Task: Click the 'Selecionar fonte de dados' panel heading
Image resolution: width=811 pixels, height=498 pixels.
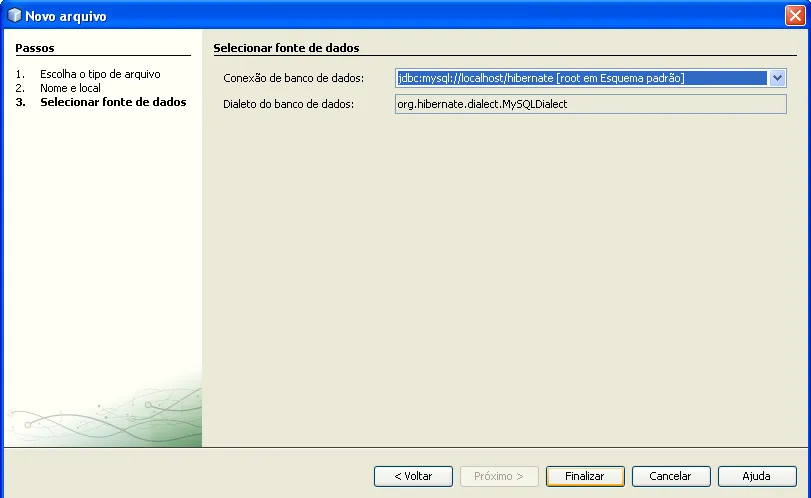Action: click(x=286, y=48)
